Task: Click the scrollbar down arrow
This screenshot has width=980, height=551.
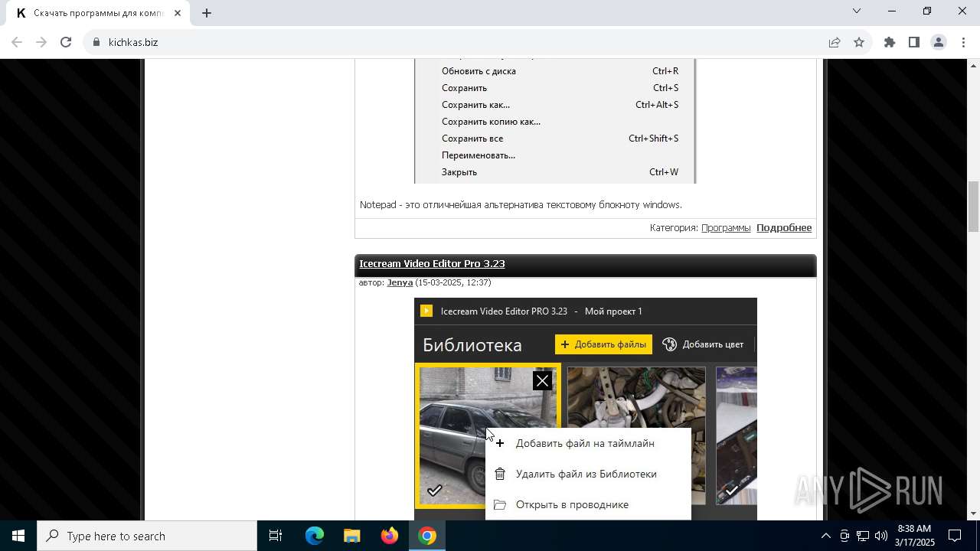Action: 973,514
